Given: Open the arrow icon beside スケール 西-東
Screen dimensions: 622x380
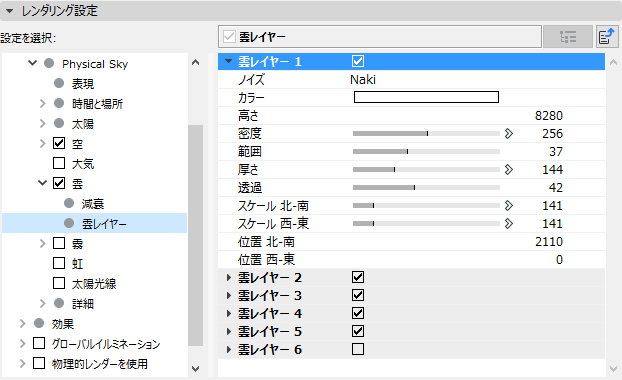Looking at the screenshot, I should coord(509,224).
